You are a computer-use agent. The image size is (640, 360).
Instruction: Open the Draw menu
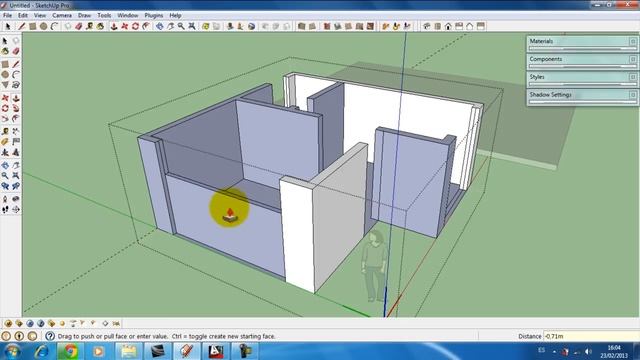[84, 15]
